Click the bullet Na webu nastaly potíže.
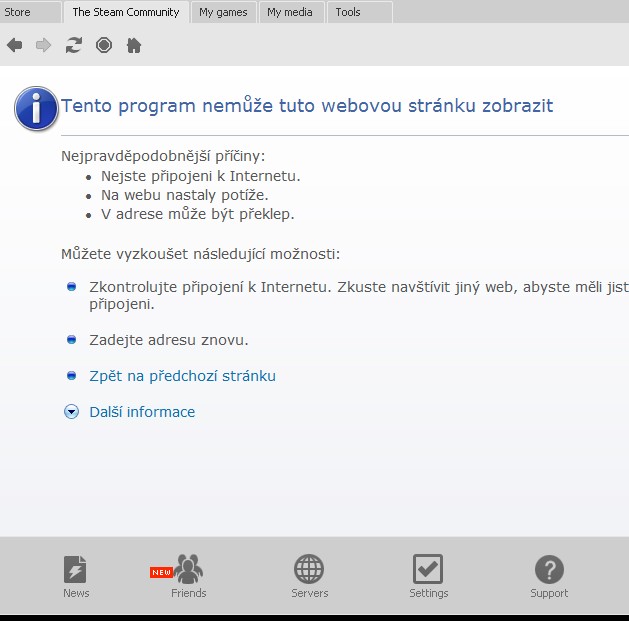 point(185,195)
